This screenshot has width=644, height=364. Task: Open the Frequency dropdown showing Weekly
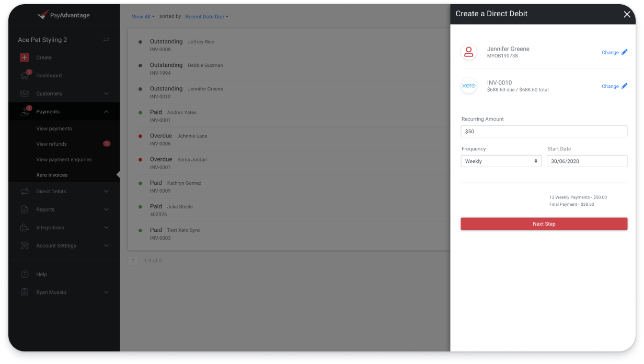click(501, 161)
